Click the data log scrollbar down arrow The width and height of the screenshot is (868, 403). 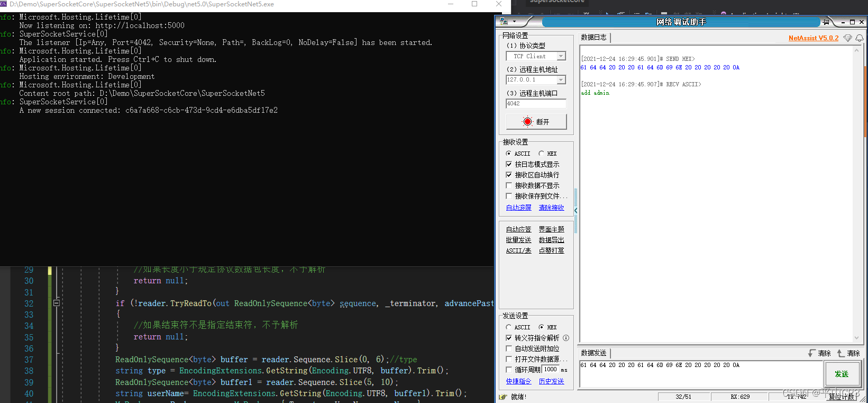click(856, 337)
